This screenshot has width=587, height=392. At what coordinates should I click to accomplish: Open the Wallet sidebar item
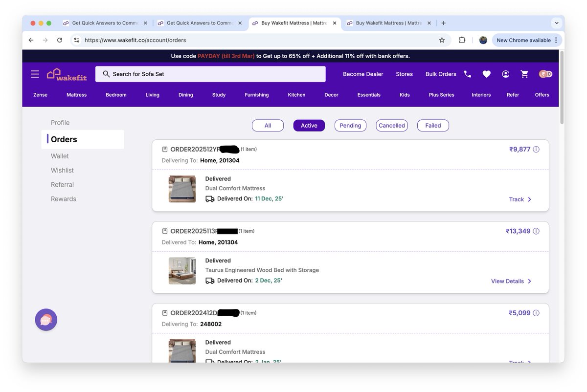[60, 156]
